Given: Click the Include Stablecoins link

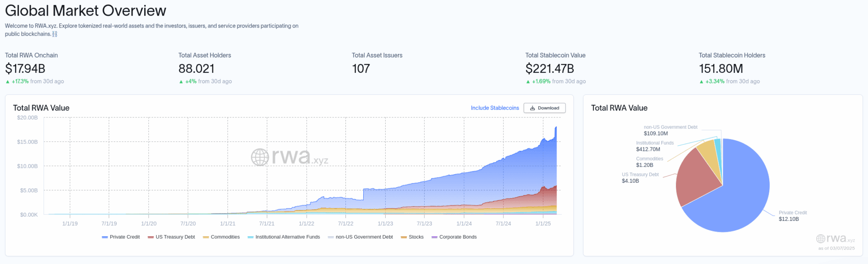Looking at the screenshot, I should [495, 108].
